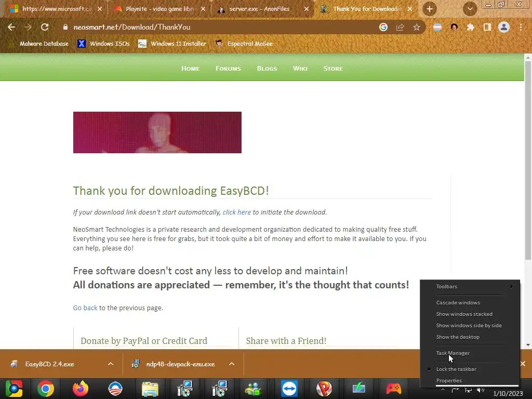Select Show windows side by side
532x399 pixels.
coord(470,325)
